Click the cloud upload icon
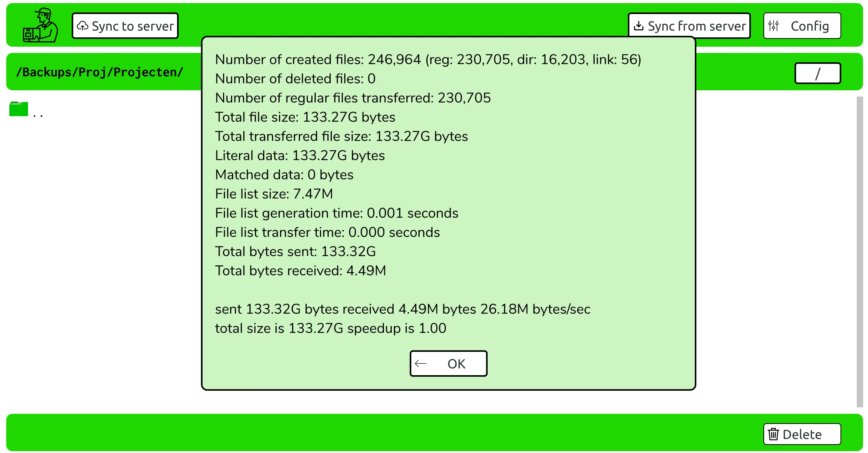 pyautogui.click(x=83, y=26)
